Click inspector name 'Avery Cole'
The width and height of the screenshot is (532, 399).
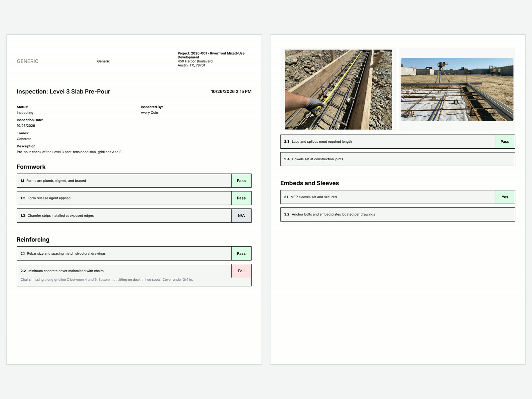click(x=149, y=113)
